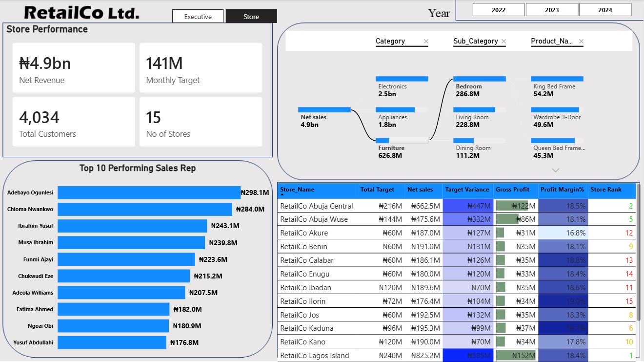Image resolution: width=644 pixels, height=362 pixels.
Task: Select the Appliances node bar
Action: click(402, 110)
